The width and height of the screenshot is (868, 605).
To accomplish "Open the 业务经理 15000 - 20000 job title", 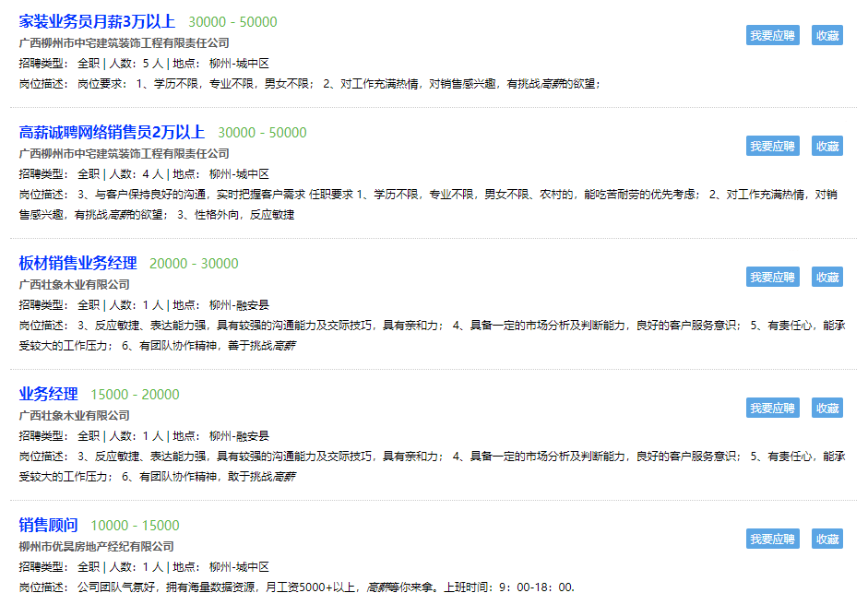I will click(48, 395).
